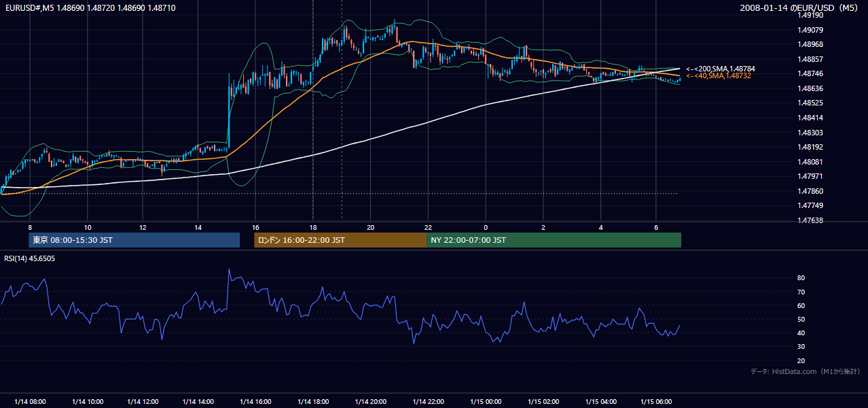
Task: Click hour label 4 under price chart
Action: 601,226
